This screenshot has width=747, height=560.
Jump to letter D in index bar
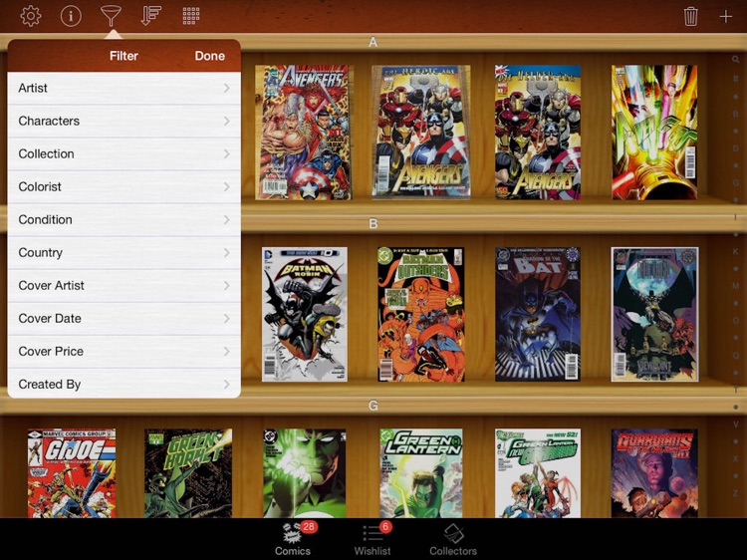736,148
